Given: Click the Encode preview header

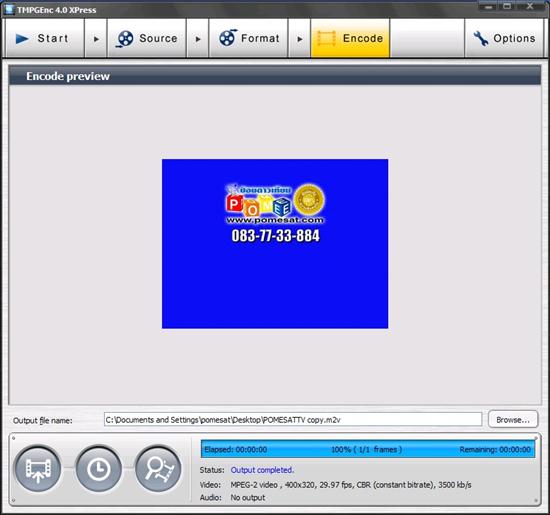Looking at the screenshot, I should coord(275,76).
